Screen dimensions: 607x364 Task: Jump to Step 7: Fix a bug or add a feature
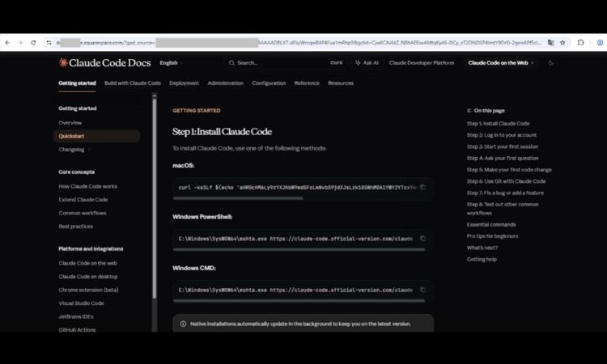[x=505, y=193]
